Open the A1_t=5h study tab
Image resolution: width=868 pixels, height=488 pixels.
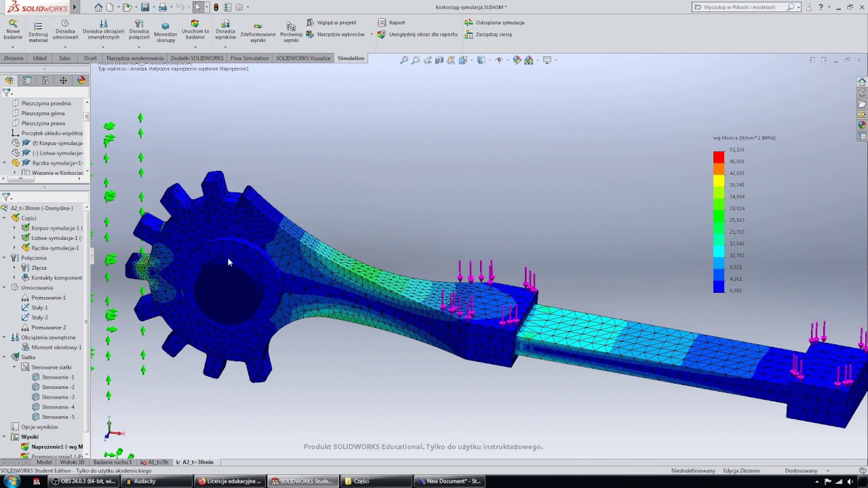[x=154, y=462]
